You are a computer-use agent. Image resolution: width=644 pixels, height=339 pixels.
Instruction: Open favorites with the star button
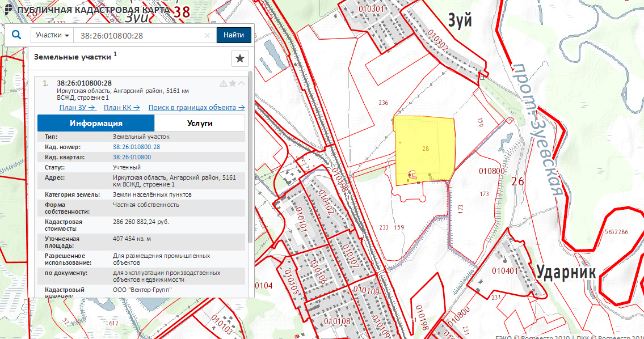(x=240, y=58)
